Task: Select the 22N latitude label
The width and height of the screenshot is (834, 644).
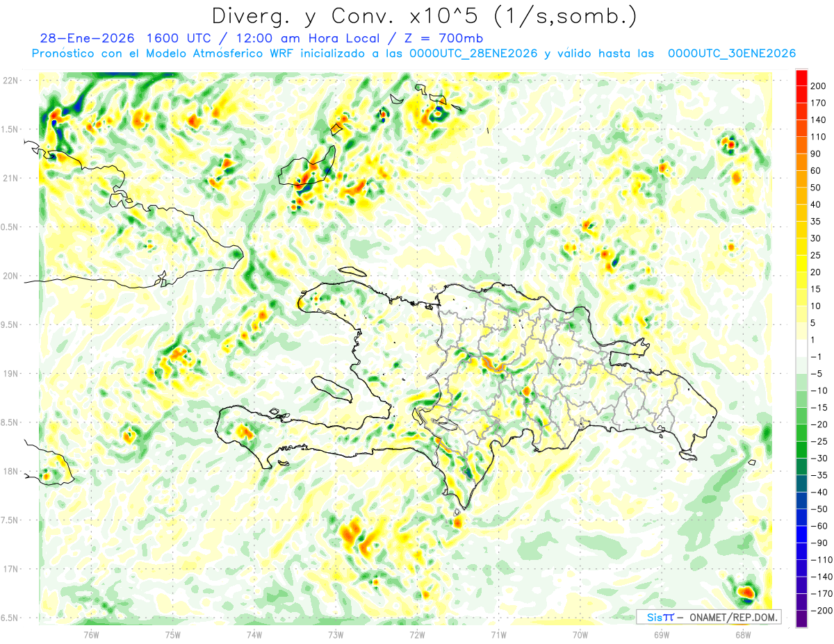Action: 10,81
